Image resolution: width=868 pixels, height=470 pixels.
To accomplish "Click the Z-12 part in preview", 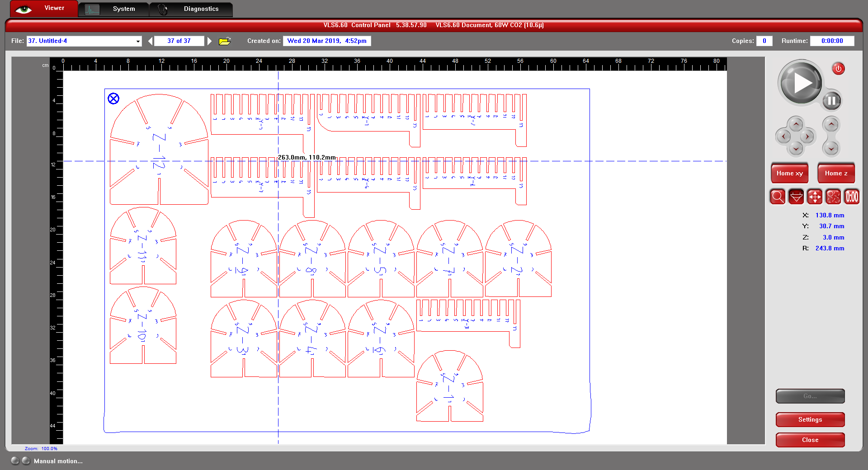I will [x=159, y=149].
